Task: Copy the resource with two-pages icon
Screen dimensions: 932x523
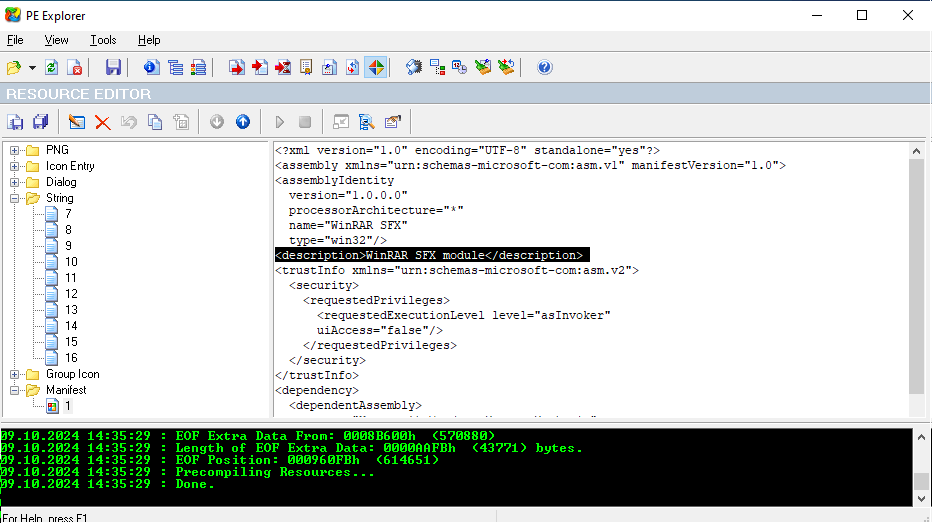Action: pos(155,122)
